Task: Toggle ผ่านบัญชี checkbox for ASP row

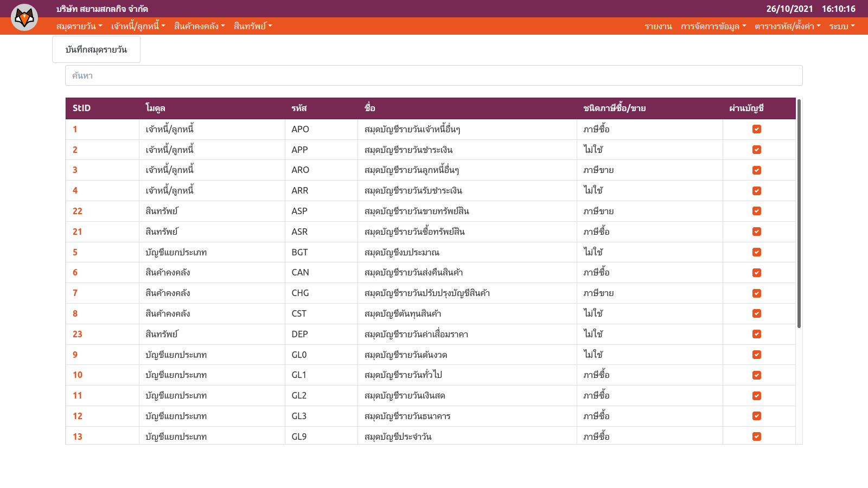Action: [x=757, y=211]
